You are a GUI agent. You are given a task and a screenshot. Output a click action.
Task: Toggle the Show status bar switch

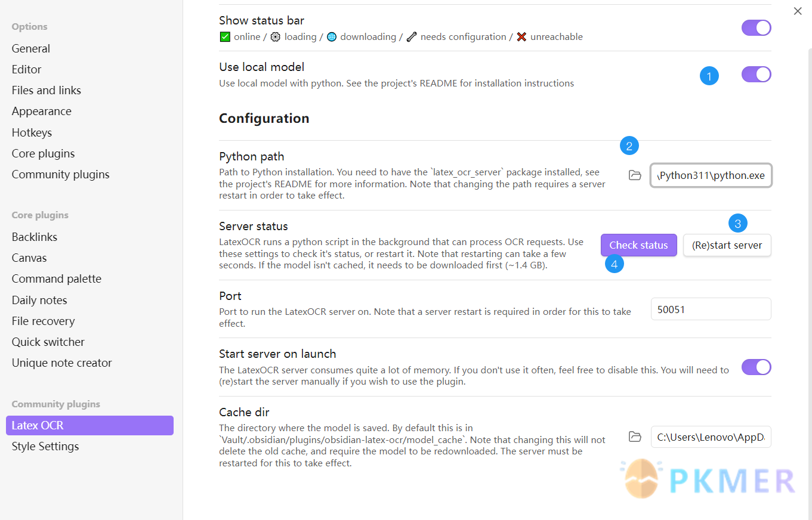(x=756, y=28)
